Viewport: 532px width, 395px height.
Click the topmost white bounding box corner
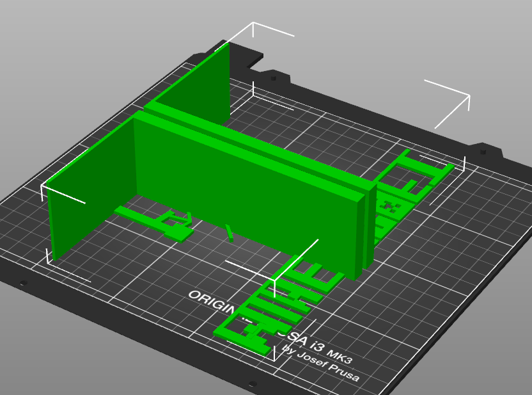click(254, 23)
